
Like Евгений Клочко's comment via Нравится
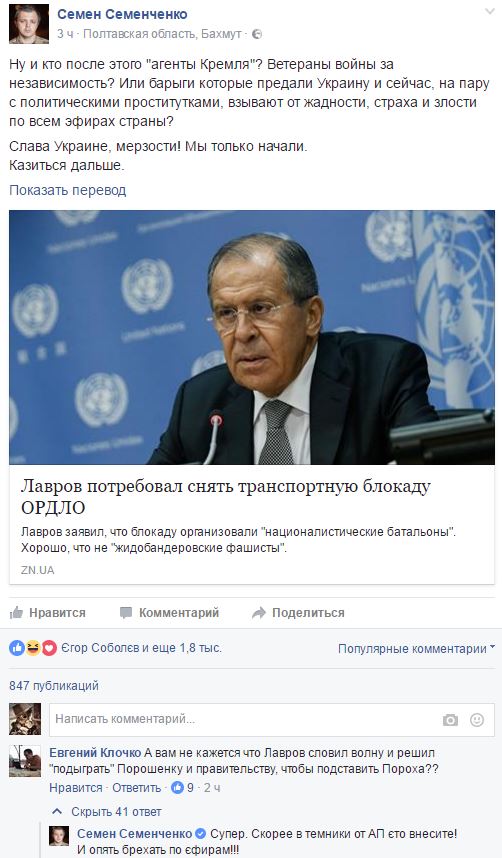point(76,787)
